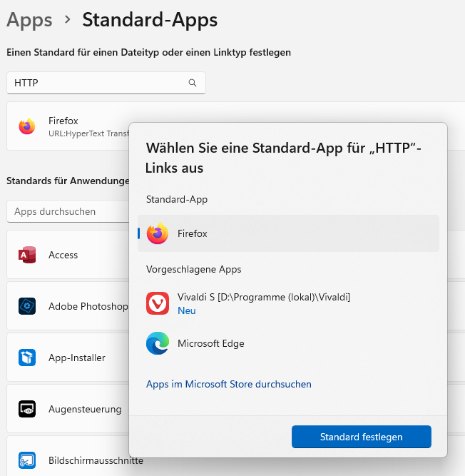465x476 pixels.
Task: Open Augensteuerung defaults row
Action: (68, 409)
